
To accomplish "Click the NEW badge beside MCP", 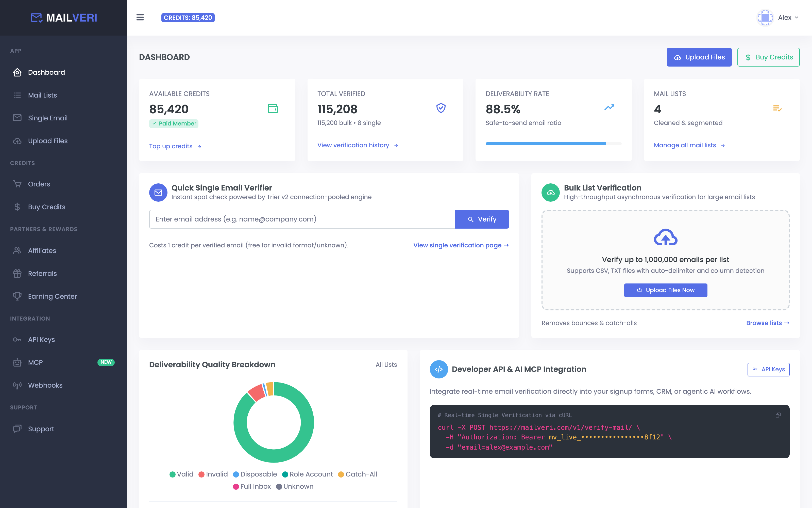I will [x=106, y=362].
